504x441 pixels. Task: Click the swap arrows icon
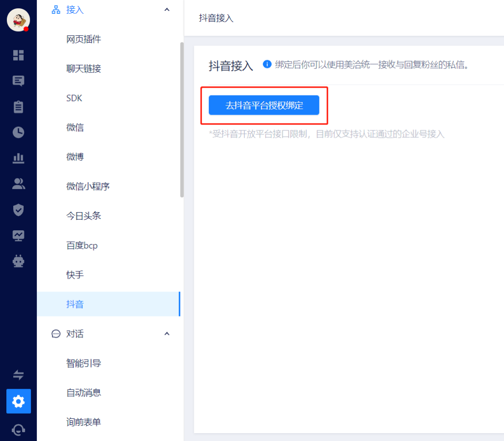(18, 375)
